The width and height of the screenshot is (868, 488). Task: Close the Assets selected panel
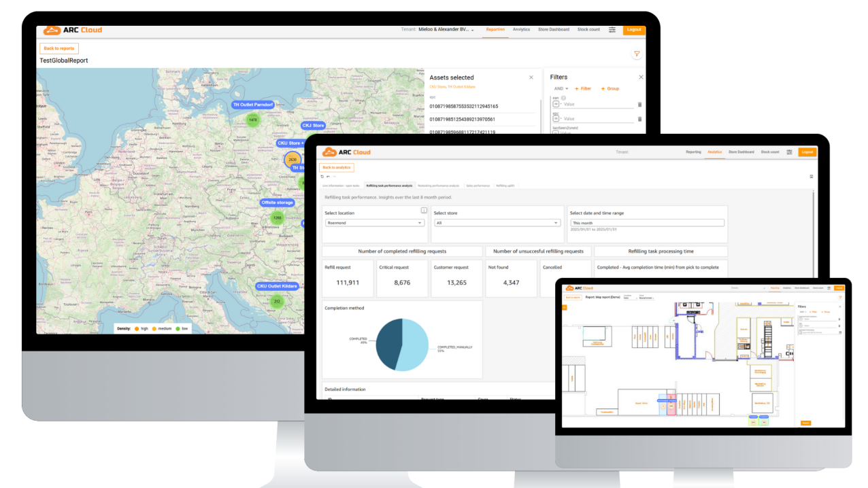531,77
